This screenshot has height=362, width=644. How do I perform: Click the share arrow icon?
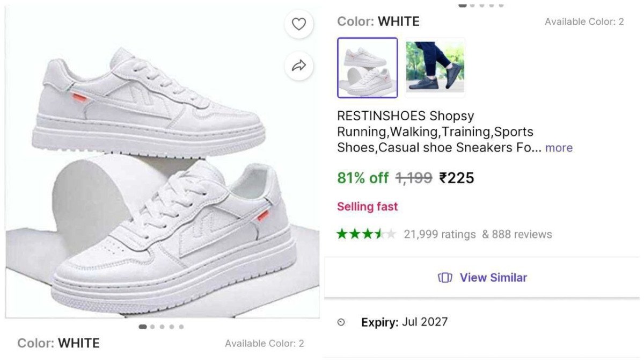[x=298, y=66]
